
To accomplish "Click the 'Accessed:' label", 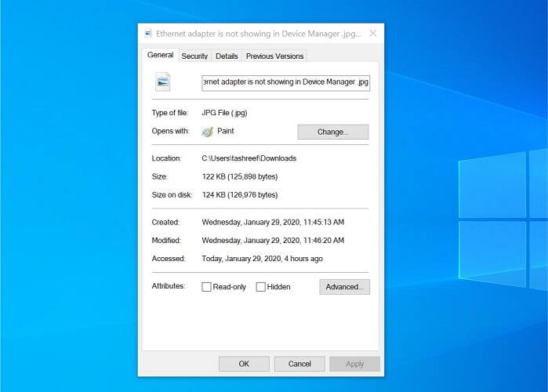I will [169, 259].
